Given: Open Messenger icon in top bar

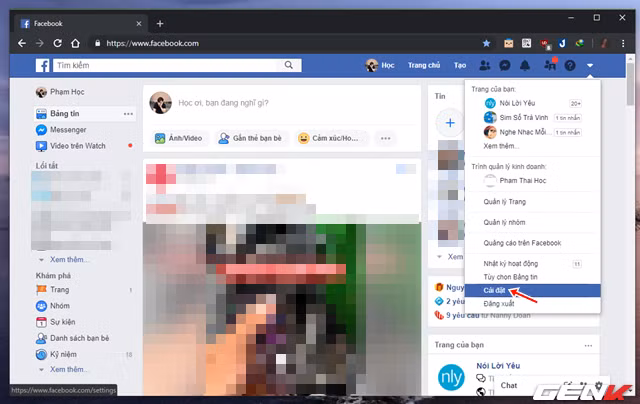Looking at the screenshot, I should point(505,65).
